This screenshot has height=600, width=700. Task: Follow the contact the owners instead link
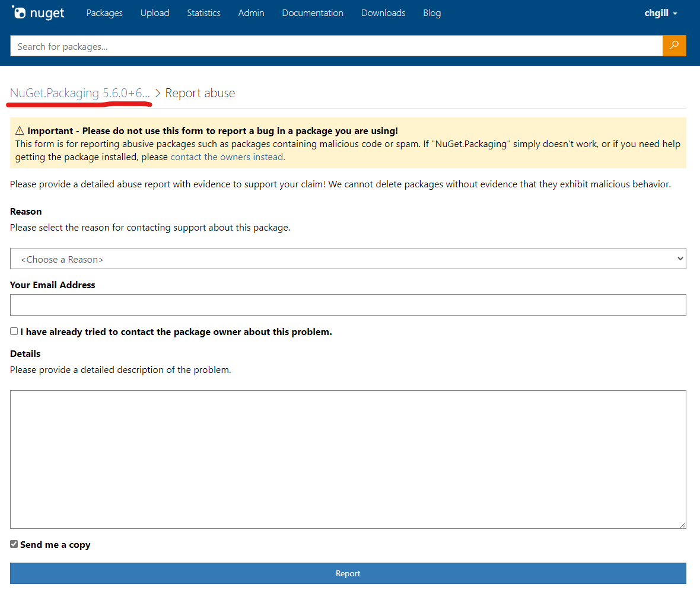228,157
